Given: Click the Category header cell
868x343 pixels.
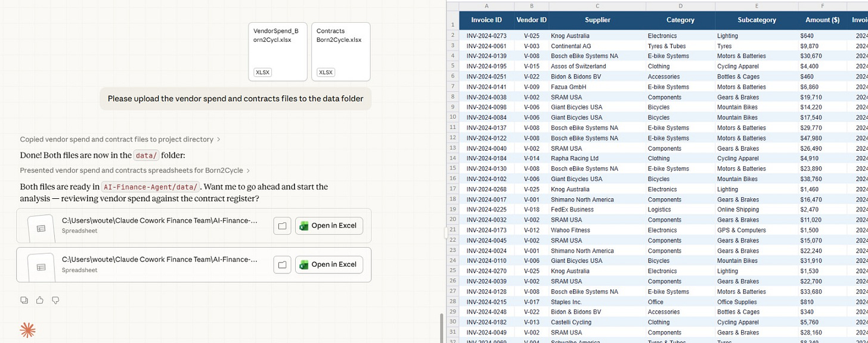Looking at the screenshot, I should pos(680,20).
